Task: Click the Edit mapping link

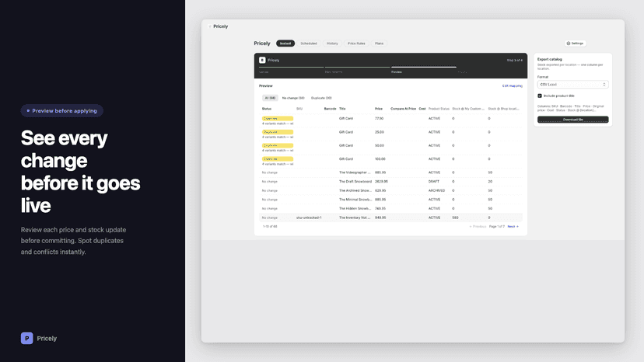Action: click(x=512, y=85)
